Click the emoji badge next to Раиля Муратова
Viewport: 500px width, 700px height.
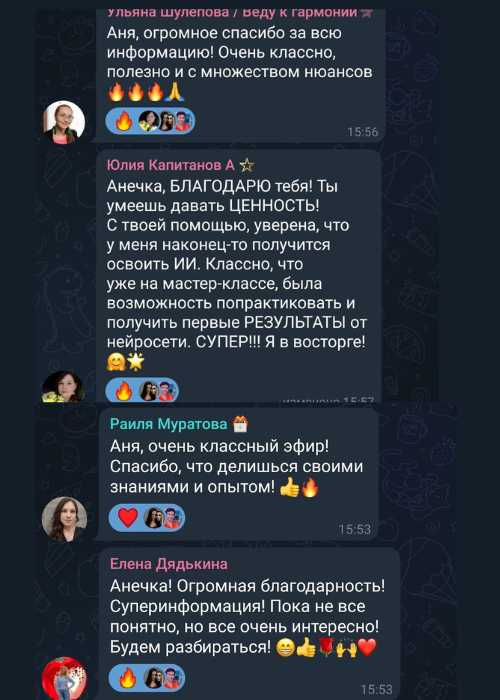point(241,424)
